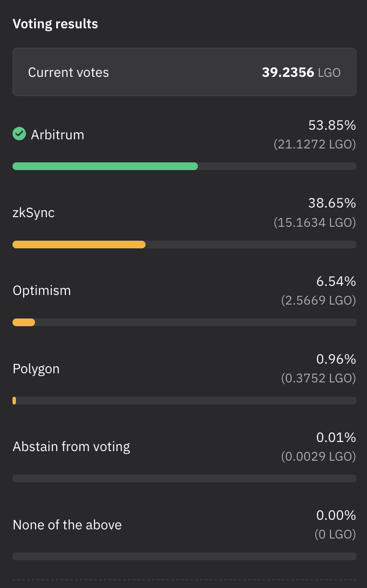Click the None of the above progress bar

click(184, 556)
